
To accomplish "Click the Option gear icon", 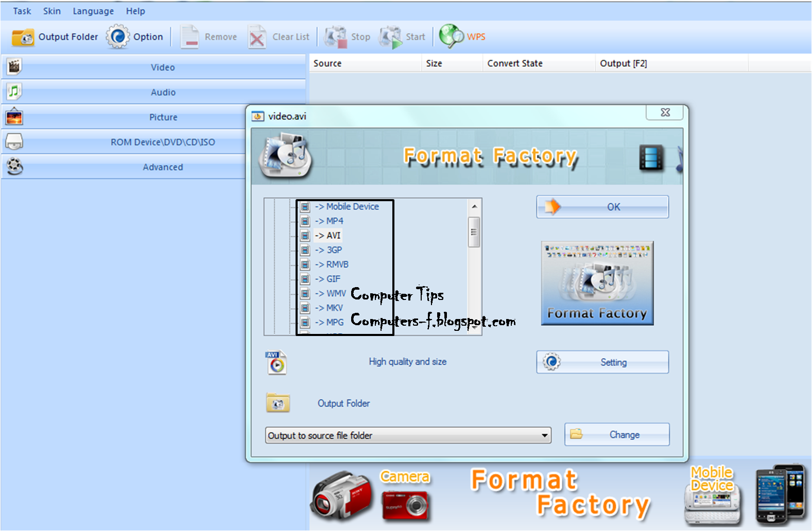I will (x=118, y=37).
